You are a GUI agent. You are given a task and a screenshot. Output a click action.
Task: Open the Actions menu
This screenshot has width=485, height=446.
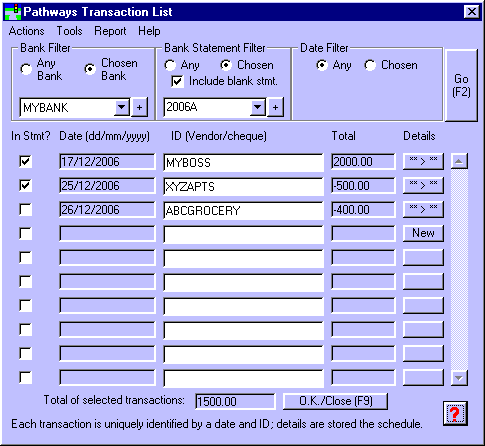pyautogui.click(x=26, y=31)
